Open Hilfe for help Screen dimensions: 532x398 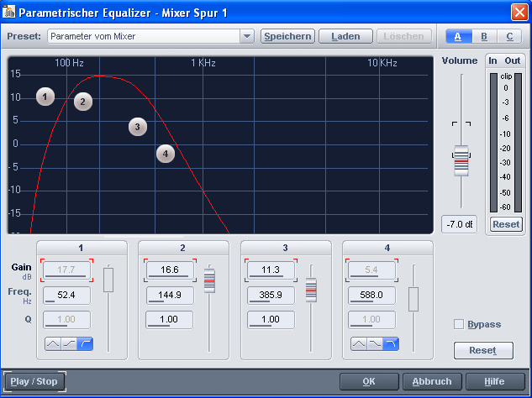(495, 382)
